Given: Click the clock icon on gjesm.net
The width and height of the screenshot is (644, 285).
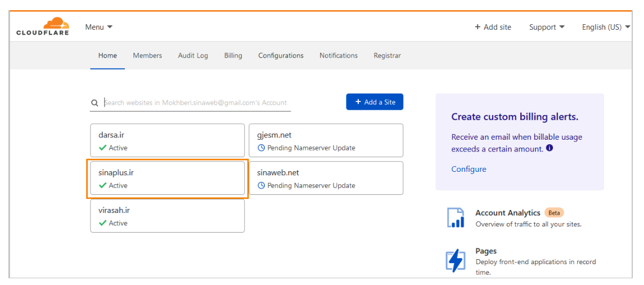Looking at the screenshot, I should [261, 148].
